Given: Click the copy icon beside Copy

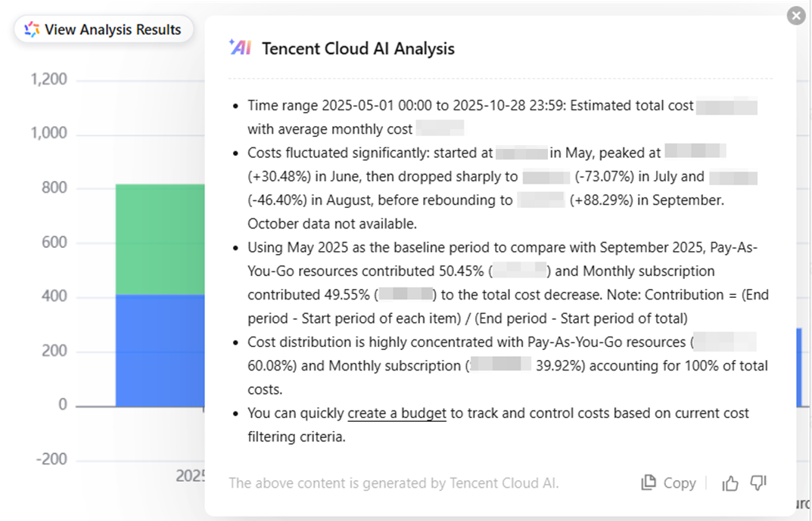Looking at the screenshot, I should click(x=649, y=482).
